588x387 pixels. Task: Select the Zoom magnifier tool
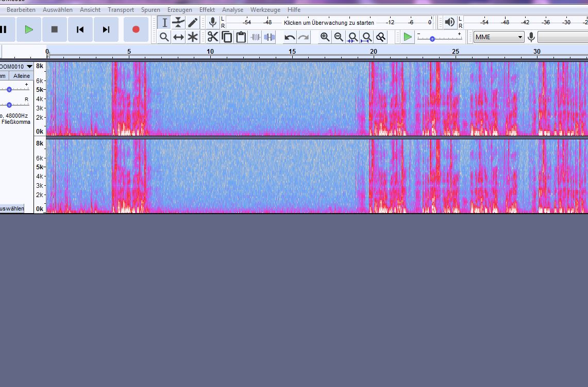pyautogui.click(x=164, y=37)
